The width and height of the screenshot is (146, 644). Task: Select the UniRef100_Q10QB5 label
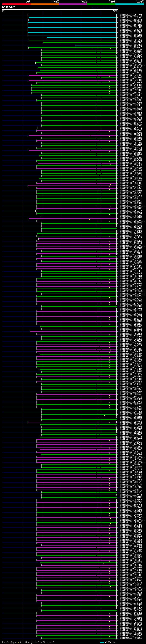click(x=131, y=32)
